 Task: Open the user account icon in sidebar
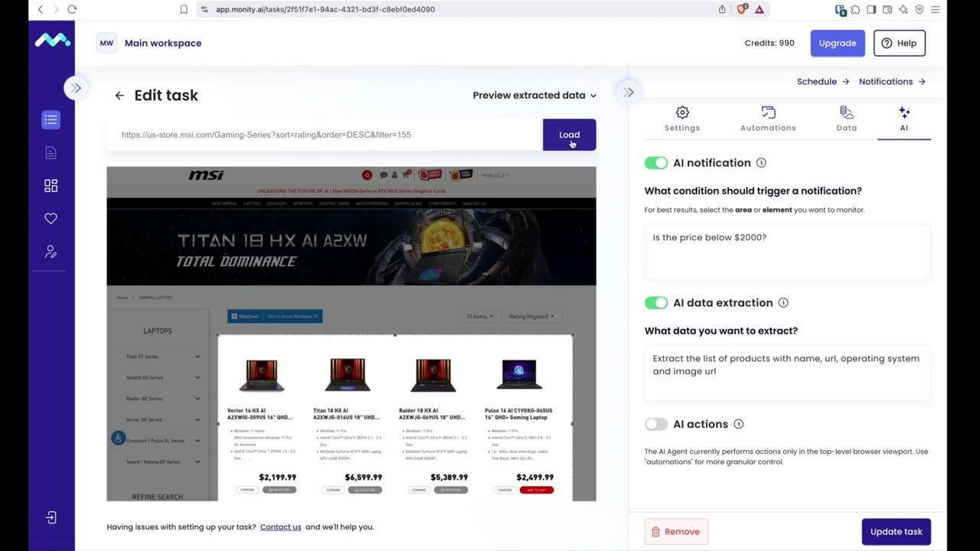click(51, 252)
